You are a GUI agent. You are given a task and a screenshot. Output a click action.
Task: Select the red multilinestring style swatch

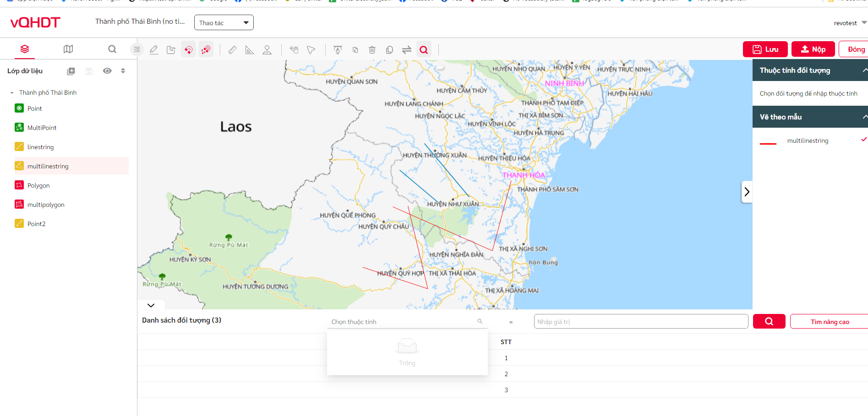pos(768,142)
